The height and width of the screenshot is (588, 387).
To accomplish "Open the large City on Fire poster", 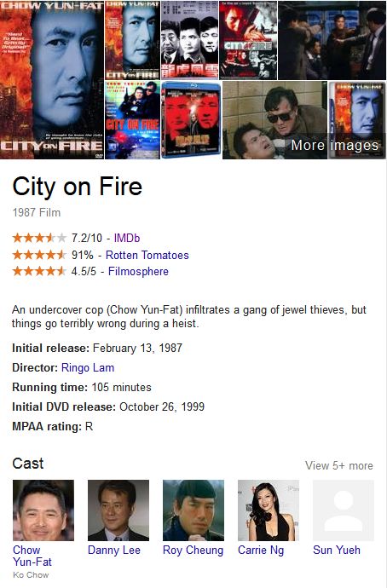I will coord(52,80).
